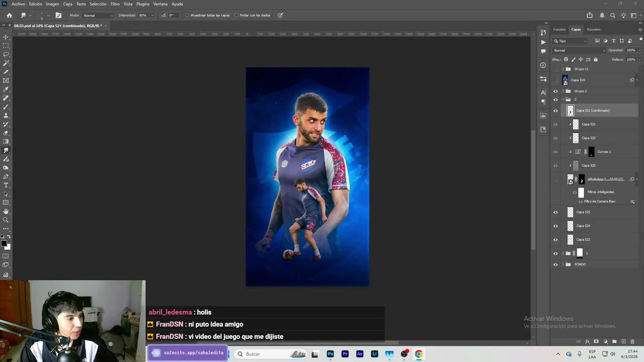Open the Selección menu

pyautogui.click(x=98, y=4)
